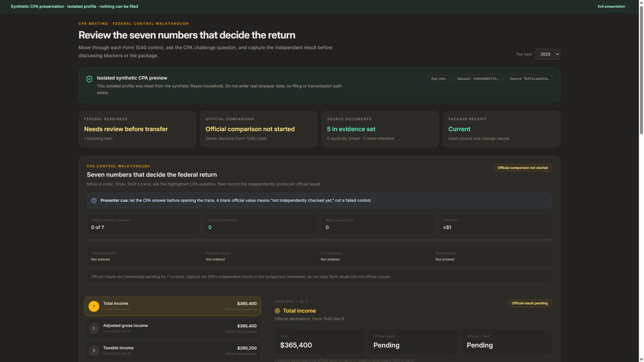This screenshot has width=644, height=362.
Task: Click the Dataset fa944d86f17c badge
Action: pyautogui.click(x=478, y=79)
